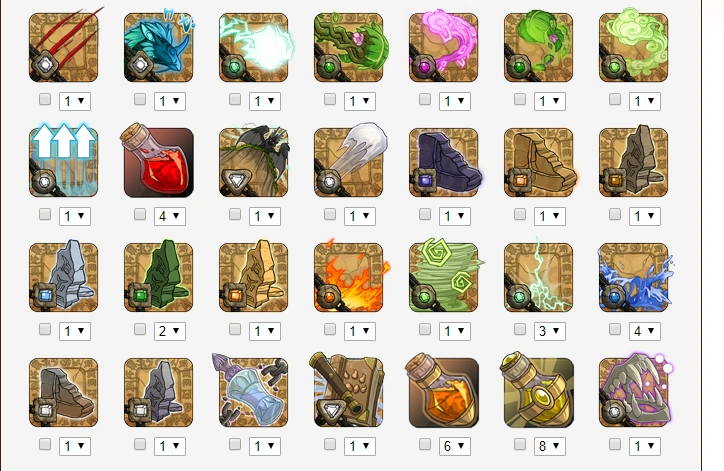The height and width of the screenshot is (471, 724).
Task: Click the fanged jaw skull ability icon
Action: point(634,392)
